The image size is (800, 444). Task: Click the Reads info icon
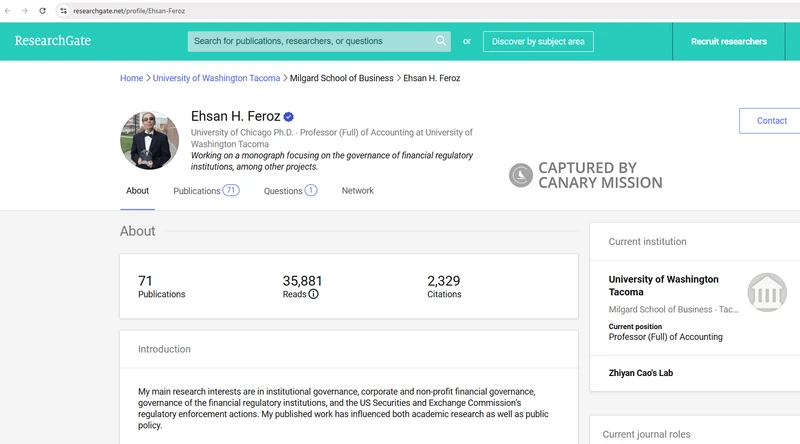[313, 294]
